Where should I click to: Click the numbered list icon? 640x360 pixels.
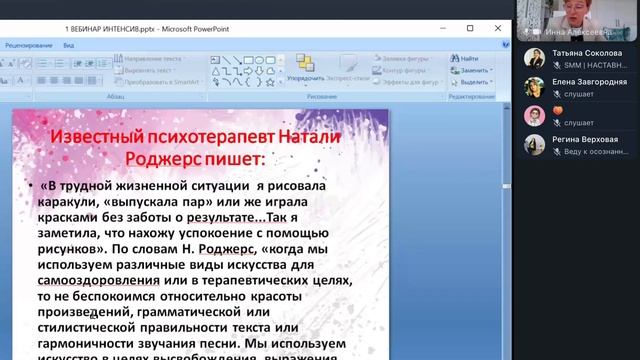[60, 63]
